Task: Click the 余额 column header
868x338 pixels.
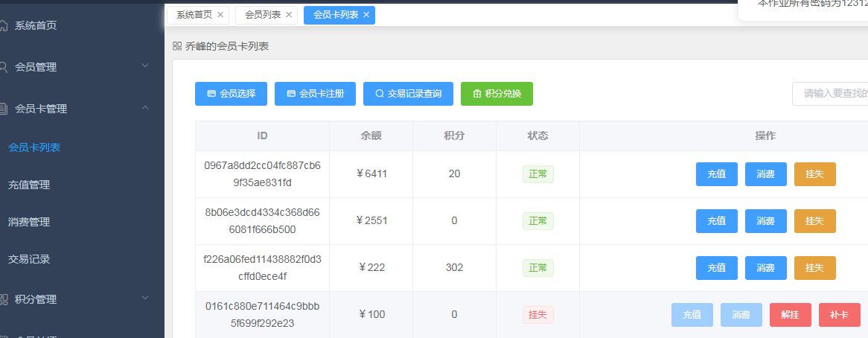Action: tap(371, 136)
